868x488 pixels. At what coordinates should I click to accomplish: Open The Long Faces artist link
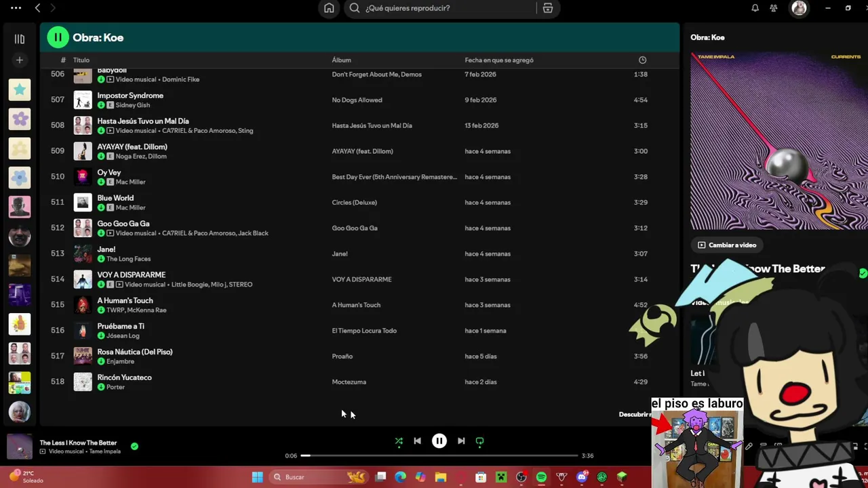tap(128, 259)
